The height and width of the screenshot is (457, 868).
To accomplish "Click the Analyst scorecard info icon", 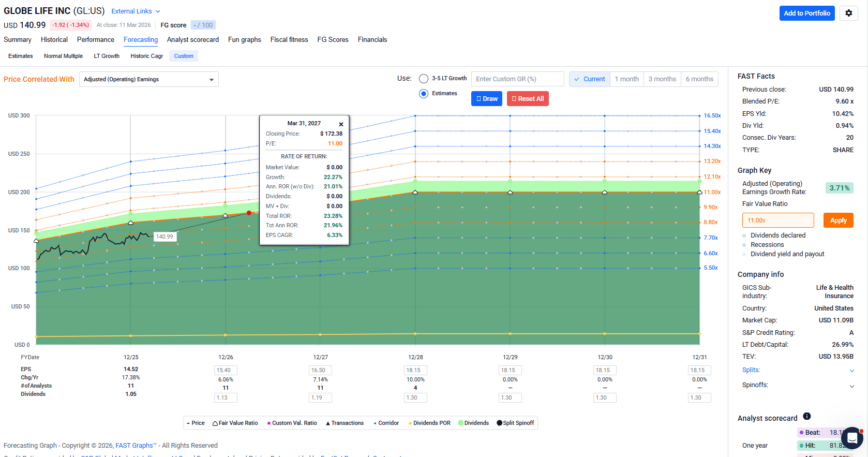I will [806, 417].
